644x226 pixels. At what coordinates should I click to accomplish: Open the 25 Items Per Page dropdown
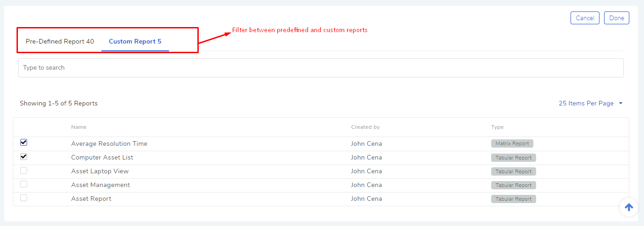click(591, 104)
